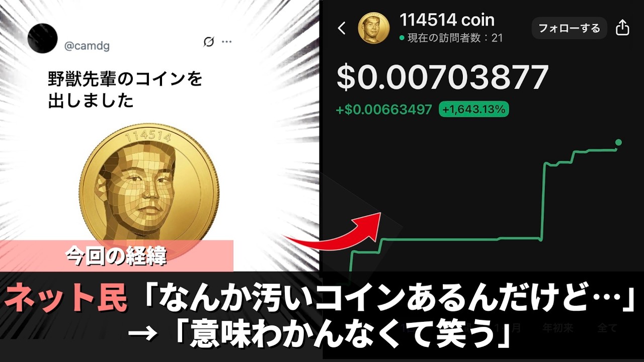Click the $0.00703877 price display

[442, 77]
